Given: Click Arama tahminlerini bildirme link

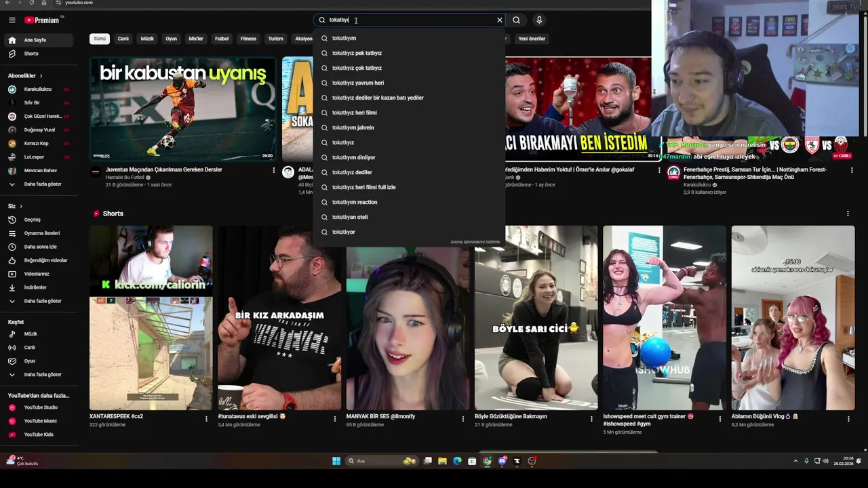Looking at the screenshot, I should (x=475, y=242).
